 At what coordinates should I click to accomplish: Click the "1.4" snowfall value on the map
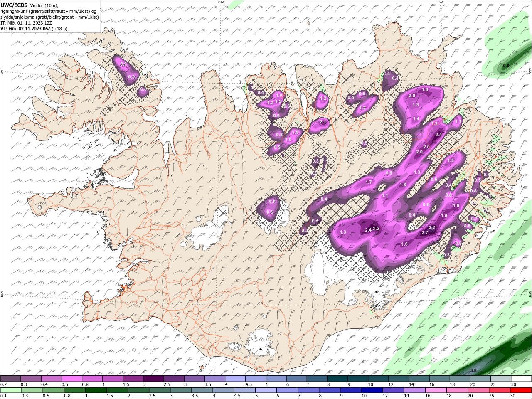coord(416,119)
